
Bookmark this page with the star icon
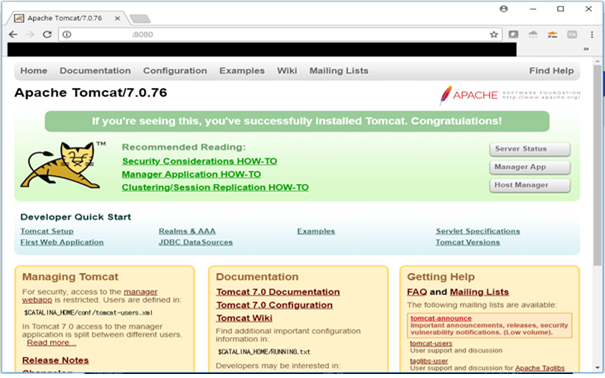click(494, 34)
